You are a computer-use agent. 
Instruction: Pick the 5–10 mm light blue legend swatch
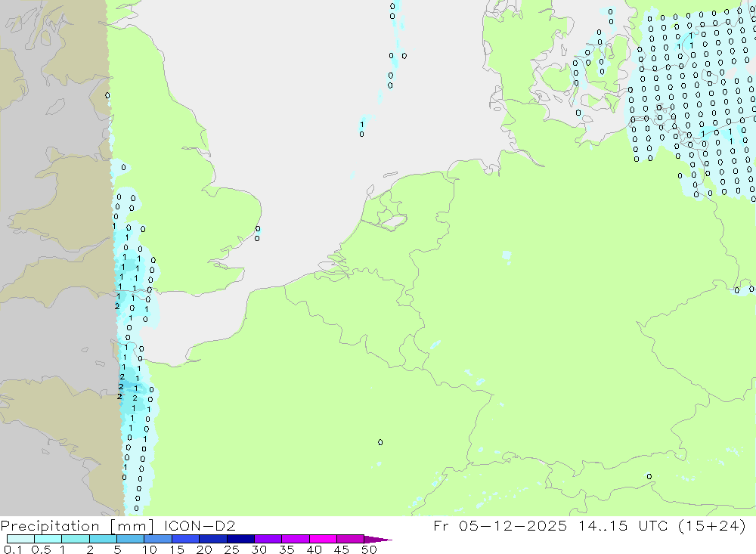pyautogui.click(x=131, y=539)
